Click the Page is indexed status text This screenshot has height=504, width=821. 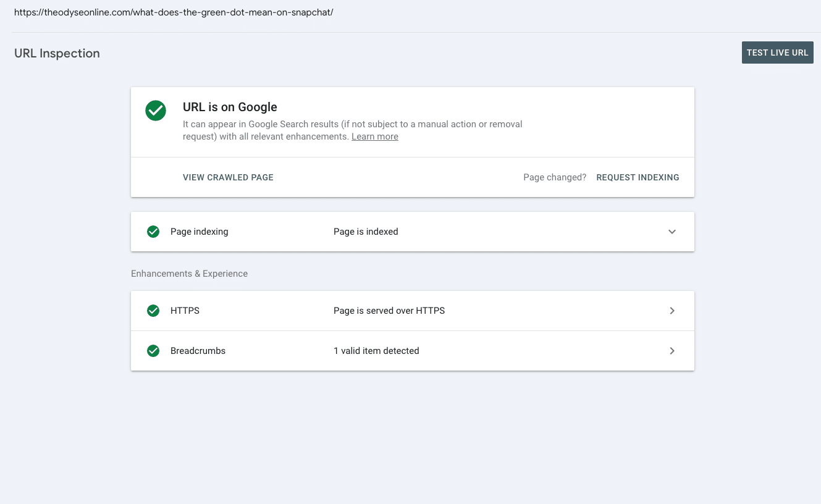(x=366, y=232)
